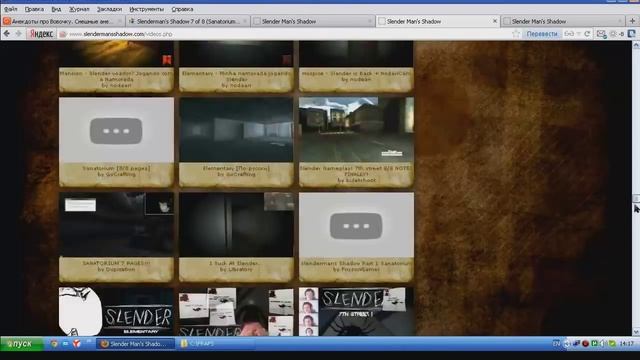640x360 pixels.
Task: Switch to the FRAPS folder taskbar button
Action: (x=216, y=344)
